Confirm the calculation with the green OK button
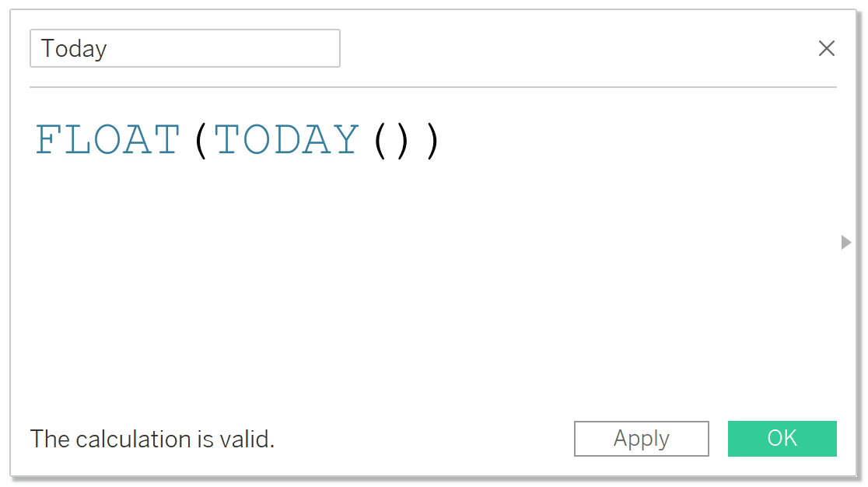Screen dimensions: 868x487 click(x=782, y=438)
